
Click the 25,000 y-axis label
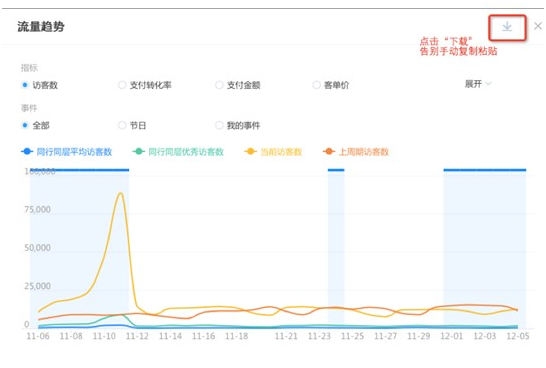pos(37,286)
